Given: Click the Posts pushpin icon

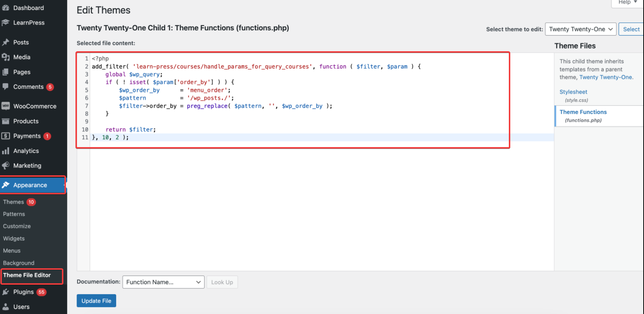Looking at the screenshot, I should (5, 42).
